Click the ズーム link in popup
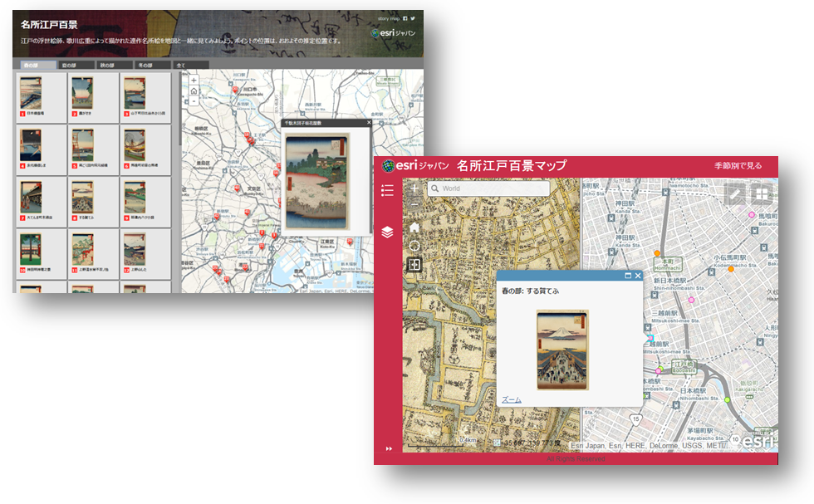 pos(512,399)
